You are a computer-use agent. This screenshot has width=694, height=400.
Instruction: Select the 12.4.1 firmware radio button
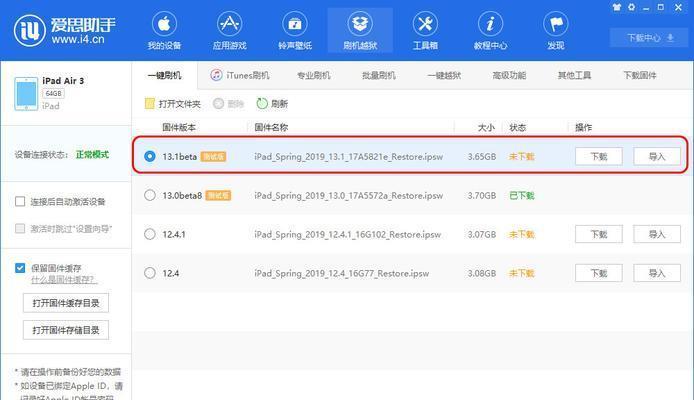[150, 234]
